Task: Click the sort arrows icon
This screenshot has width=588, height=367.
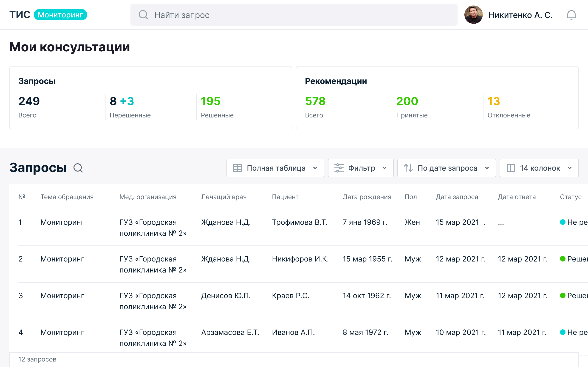Action: [x=408, y=168]
